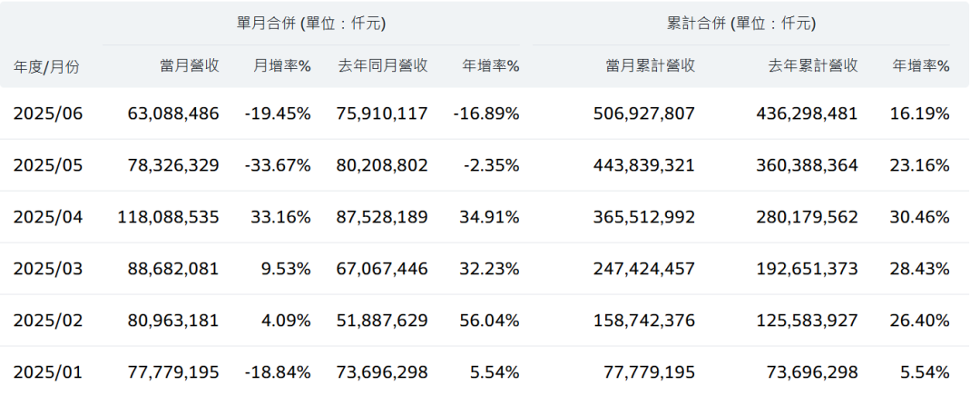Select the 30.46% cumulative growth cell
980x396 pixels.
click(x=919, y=217)
